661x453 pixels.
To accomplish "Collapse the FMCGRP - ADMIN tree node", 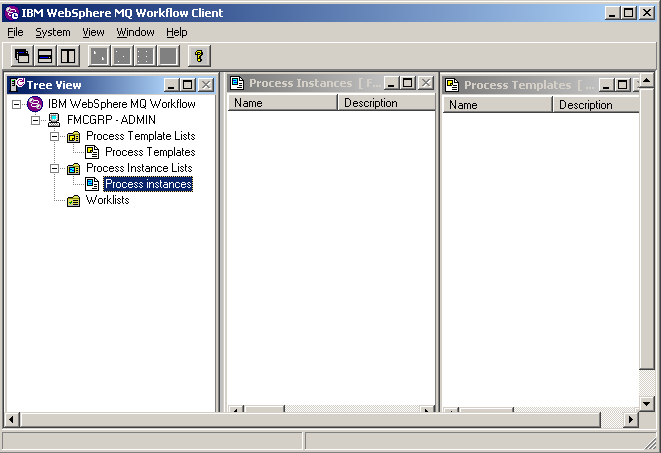I will coord(36,120).
